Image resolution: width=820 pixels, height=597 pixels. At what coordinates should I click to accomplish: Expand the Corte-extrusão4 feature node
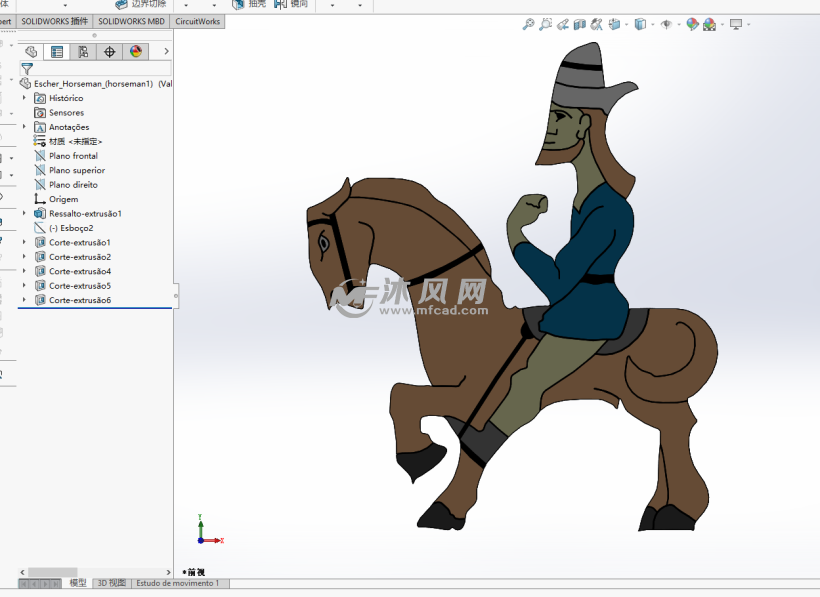pyautogui.click(x=25, y=271)
